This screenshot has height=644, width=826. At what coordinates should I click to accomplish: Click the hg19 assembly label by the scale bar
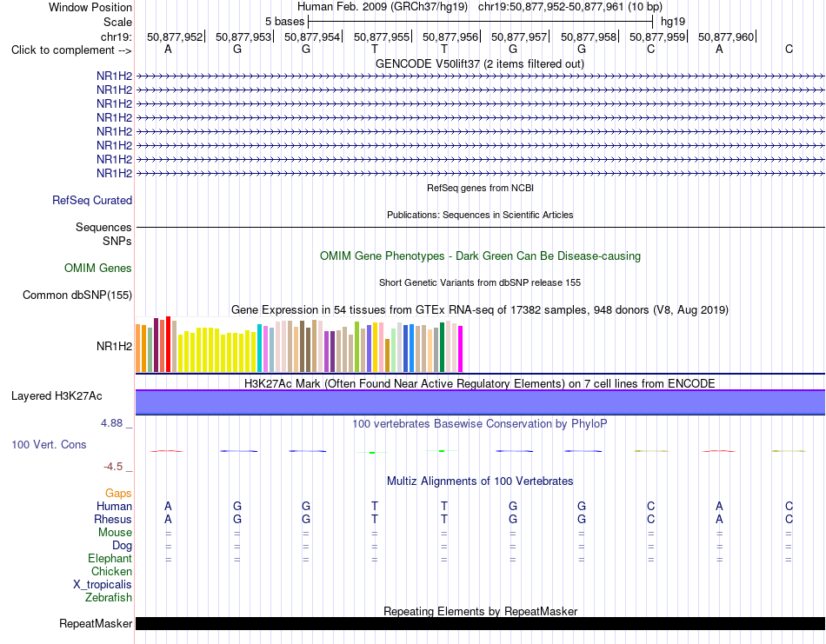coord(673,22)
